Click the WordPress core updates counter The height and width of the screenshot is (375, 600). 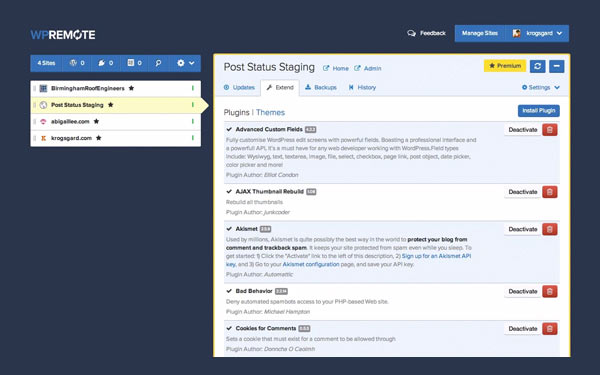point(77,63)
